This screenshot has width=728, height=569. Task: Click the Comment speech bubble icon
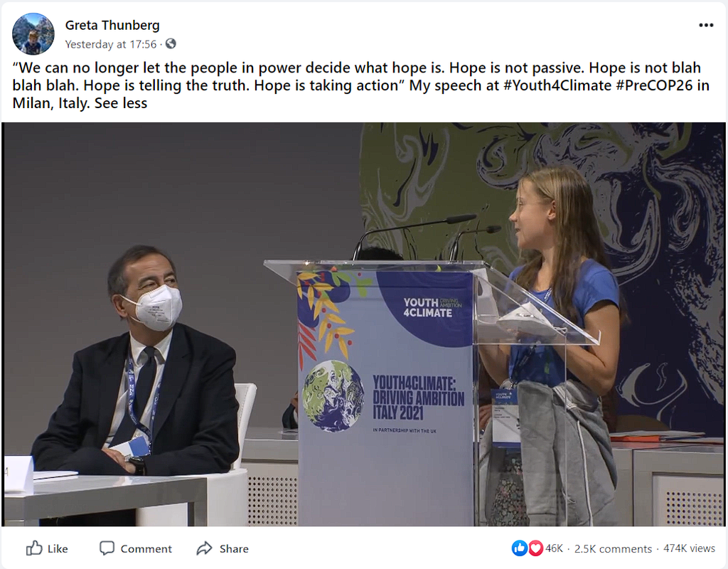pyautogui.click(x=107, y=548)
